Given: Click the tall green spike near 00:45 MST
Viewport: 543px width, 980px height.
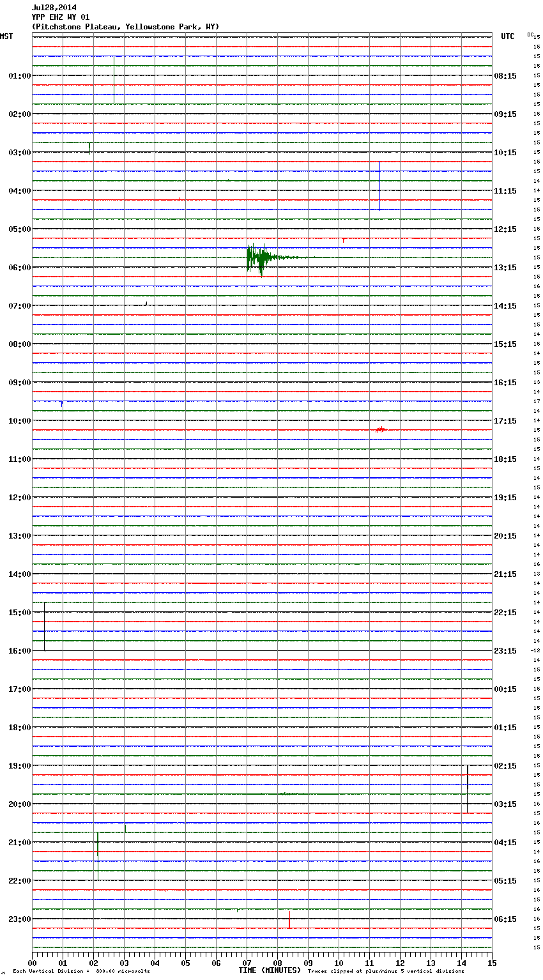Looking at the screenshot, I should point(114,80).
